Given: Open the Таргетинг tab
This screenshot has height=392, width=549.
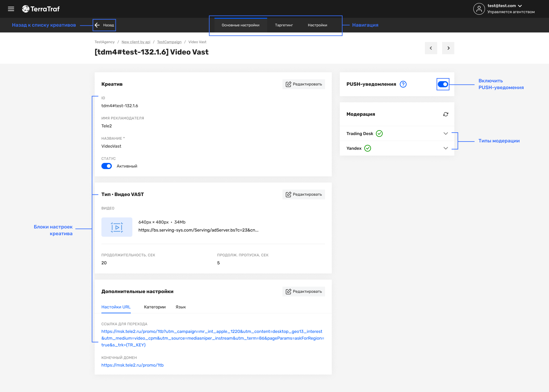Looking at the screenshot, I should coord(284,25).
